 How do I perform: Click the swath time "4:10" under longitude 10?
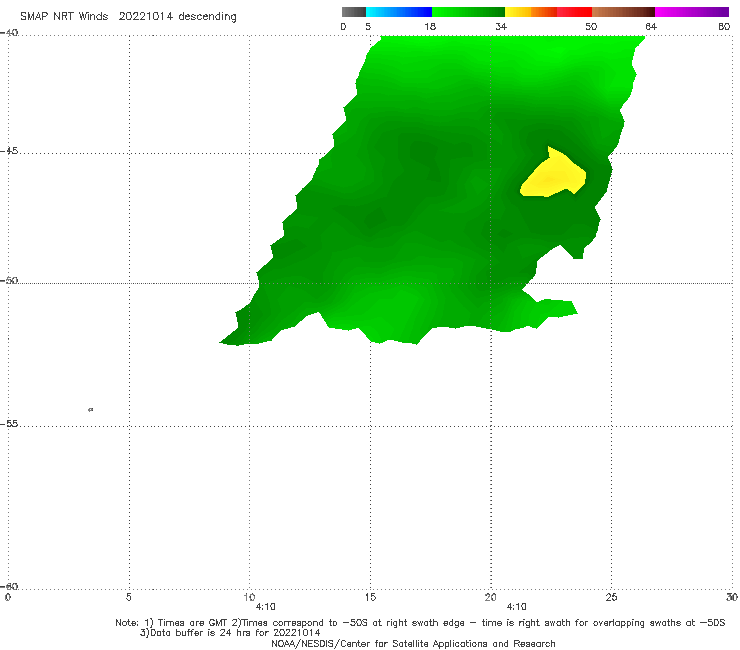(x=265, y=607)
